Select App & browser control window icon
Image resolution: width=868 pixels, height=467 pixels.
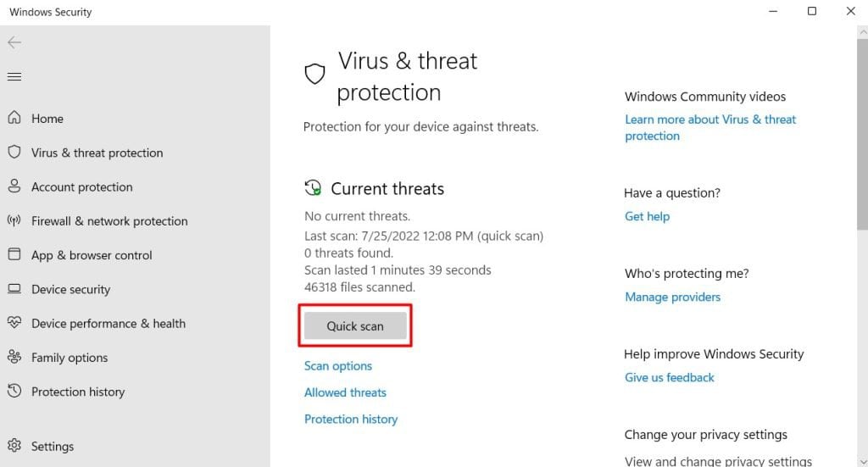14,254
